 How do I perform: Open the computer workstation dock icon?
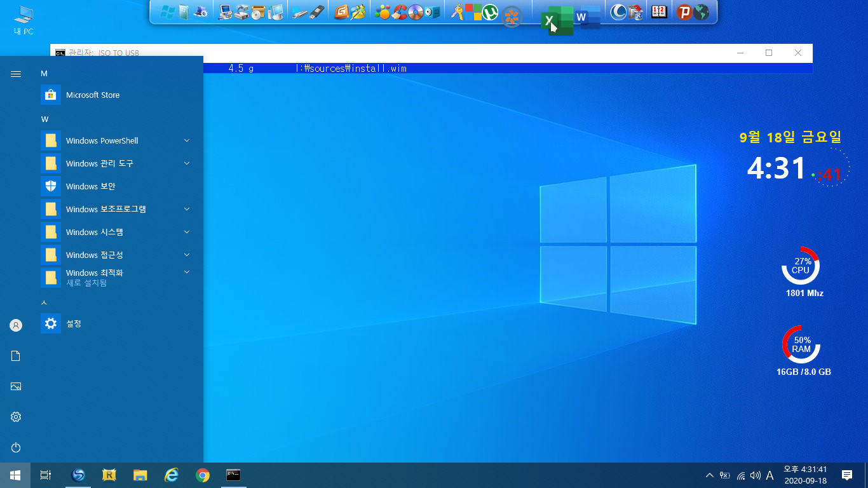(225, 12)
